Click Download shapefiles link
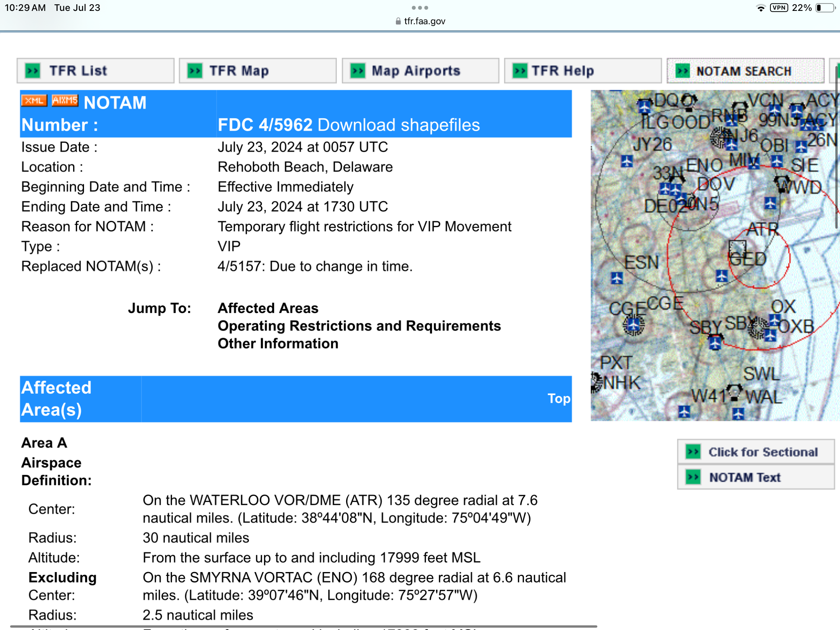Viewport: 840px width, 630px height. [399, 125]
